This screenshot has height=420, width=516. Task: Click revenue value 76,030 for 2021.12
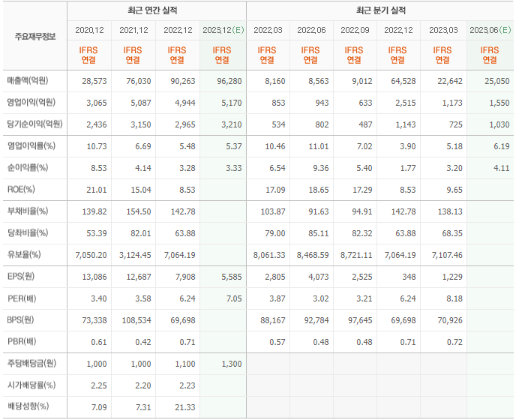point(139,81)
